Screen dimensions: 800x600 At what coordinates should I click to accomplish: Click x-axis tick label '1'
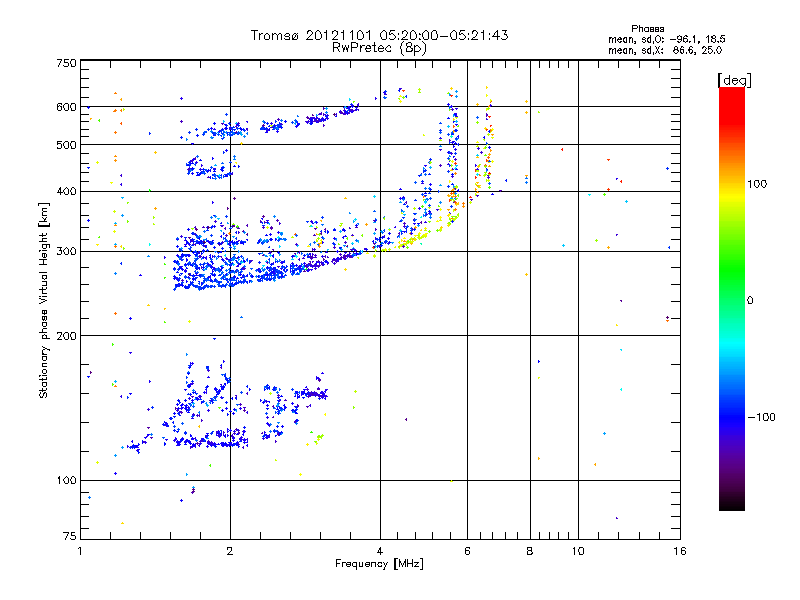pyautogui.click(x=80, y=551)
